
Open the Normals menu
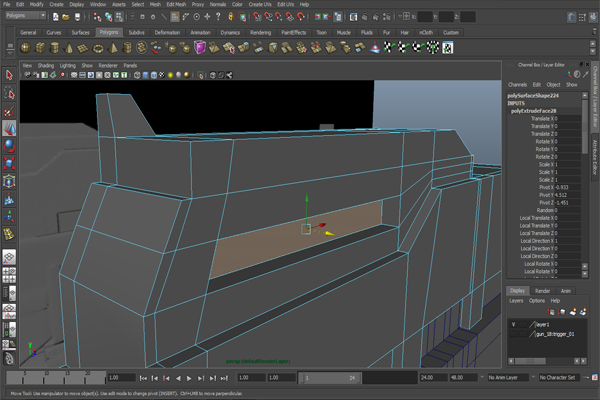[218, 4]
